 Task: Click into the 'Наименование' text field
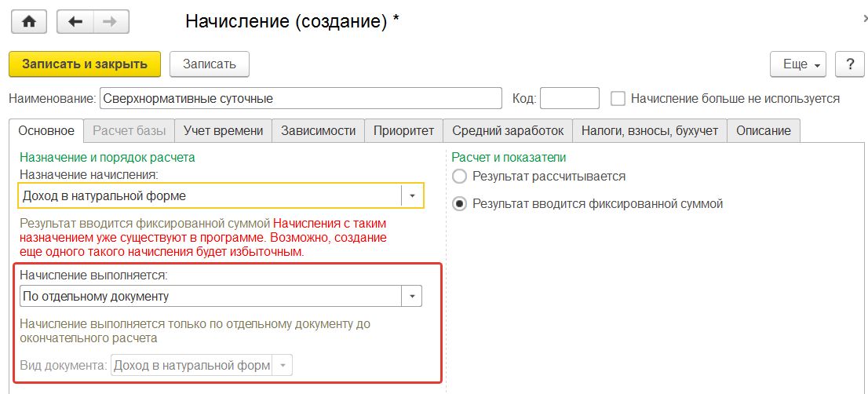coord(300,99)
